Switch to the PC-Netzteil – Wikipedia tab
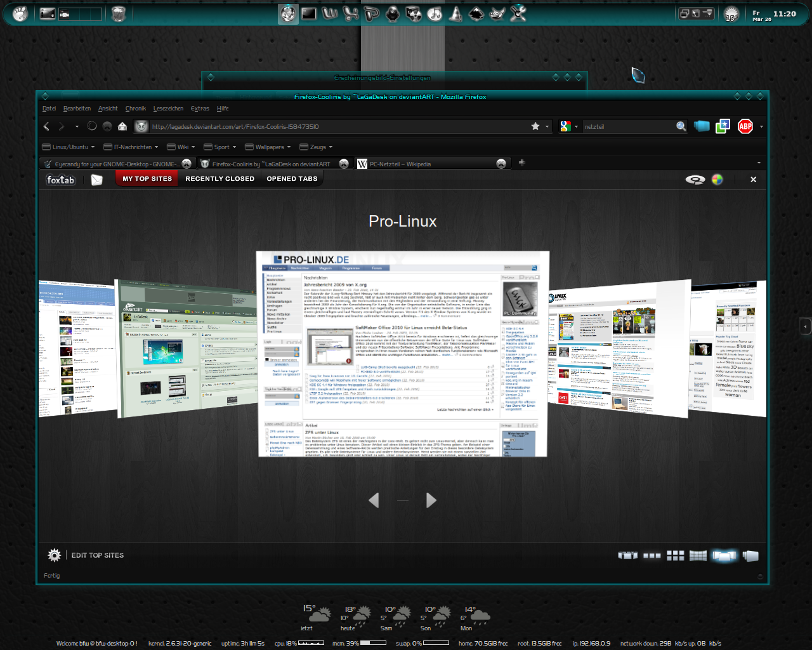Screen dimensions: 812x650 pyautogui.click(x=433, y=164)
